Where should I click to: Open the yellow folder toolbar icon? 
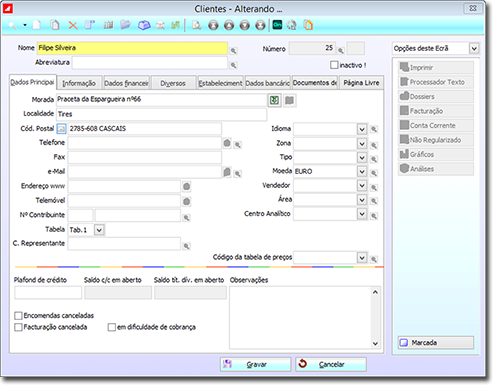tap(125, 25)
